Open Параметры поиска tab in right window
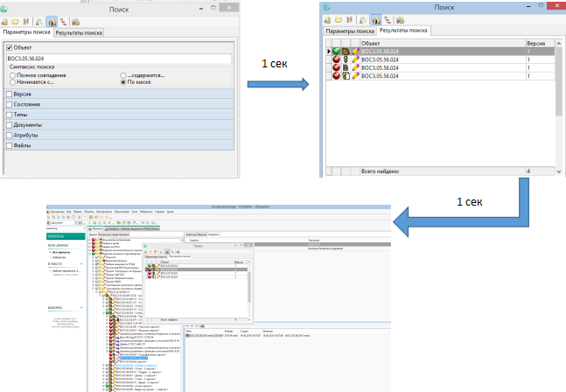 [x=350, y=31]
